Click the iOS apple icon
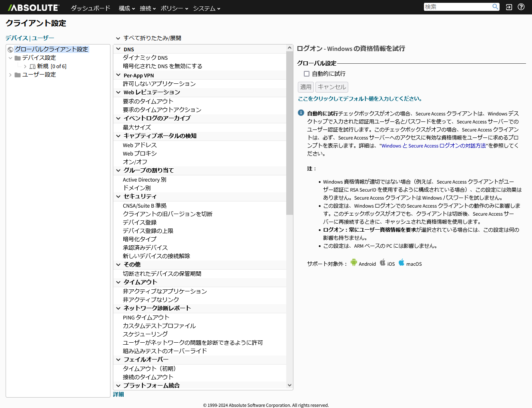 coord(383,263)
